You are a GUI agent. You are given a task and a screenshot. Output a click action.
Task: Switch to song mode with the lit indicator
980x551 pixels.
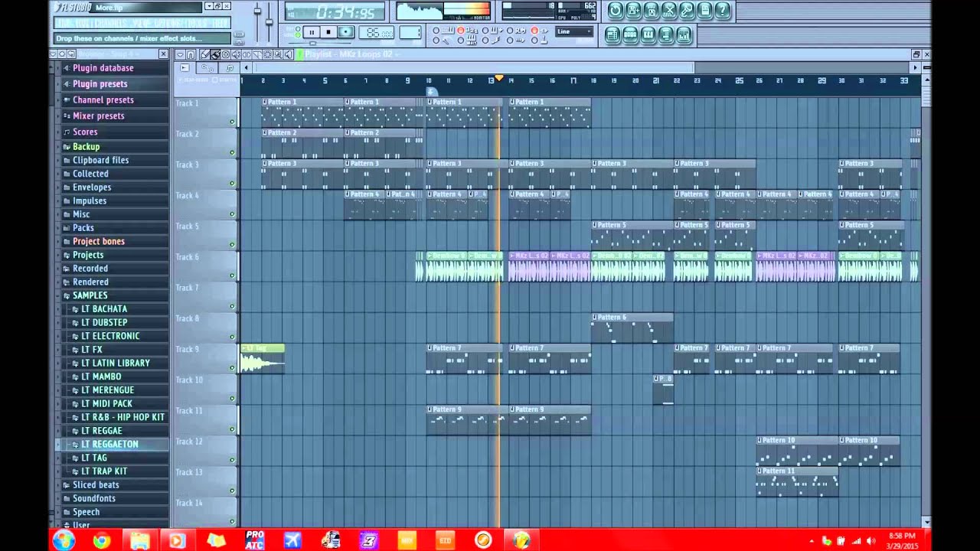click(x=298, y=35)
